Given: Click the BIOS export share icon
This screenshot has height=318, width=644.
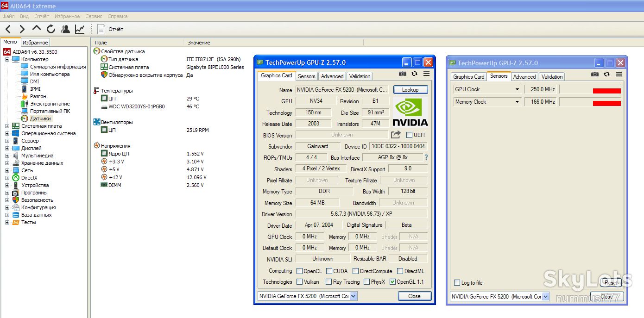Looking at the screenshot, I should click(396, 135).
